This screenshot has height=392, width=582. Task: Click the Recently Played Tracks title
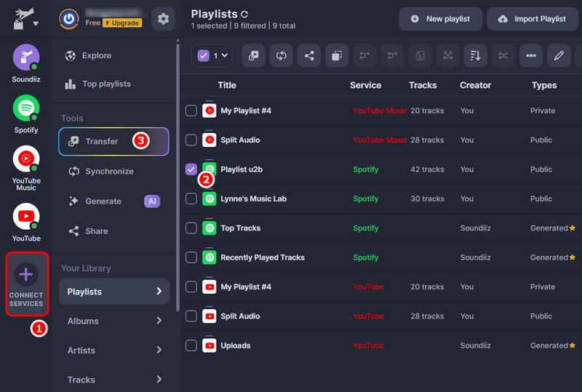point(263,257)
